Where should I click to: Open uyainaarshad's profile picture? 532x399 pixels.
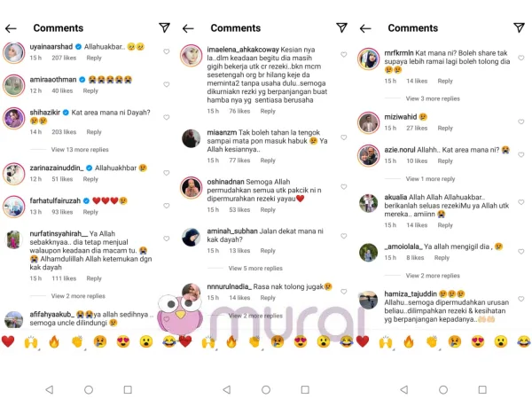click(14, 53)
